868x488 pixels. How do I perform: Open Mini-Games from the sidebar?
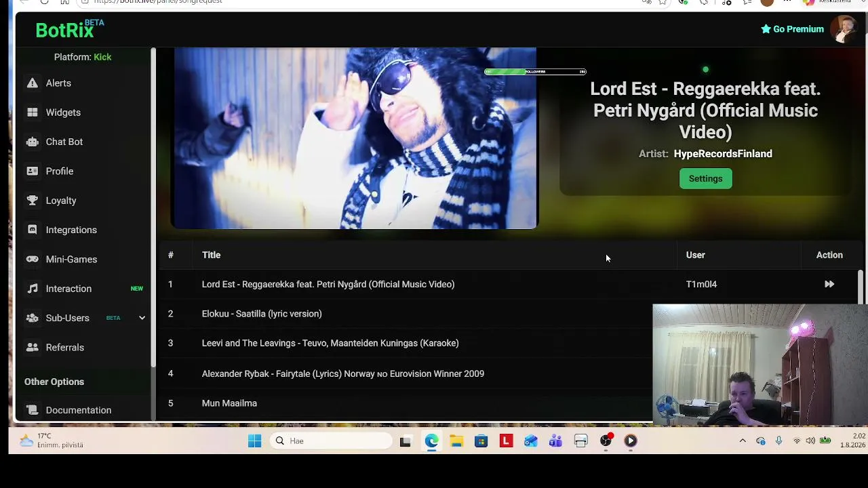click(x=71, y=259)
